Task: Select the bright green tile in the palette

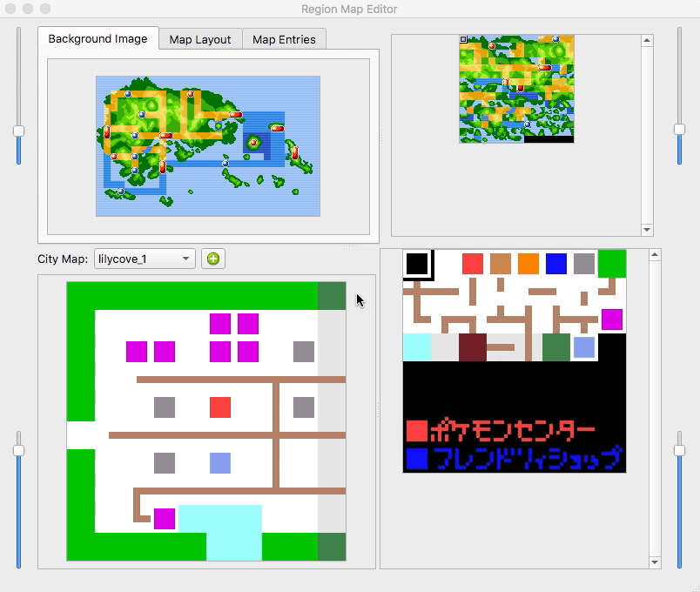Action: (612, 264)
